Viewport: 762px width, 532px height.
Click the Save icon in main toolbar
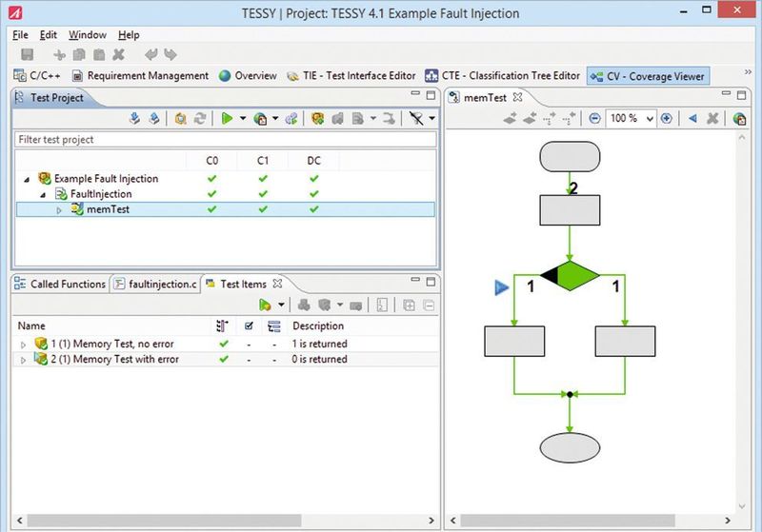click(x=28, y=54)
